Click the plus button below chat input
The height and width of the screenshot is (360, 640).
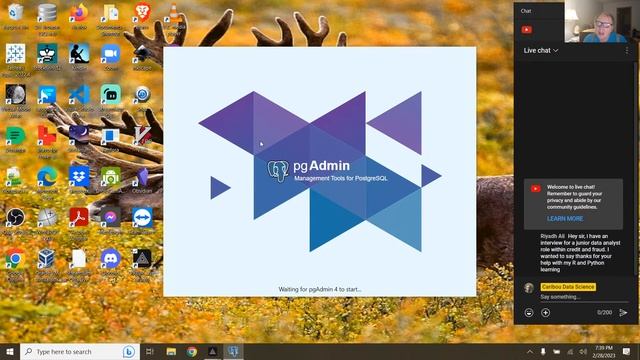pyautogui.click(x=546, y=313)
